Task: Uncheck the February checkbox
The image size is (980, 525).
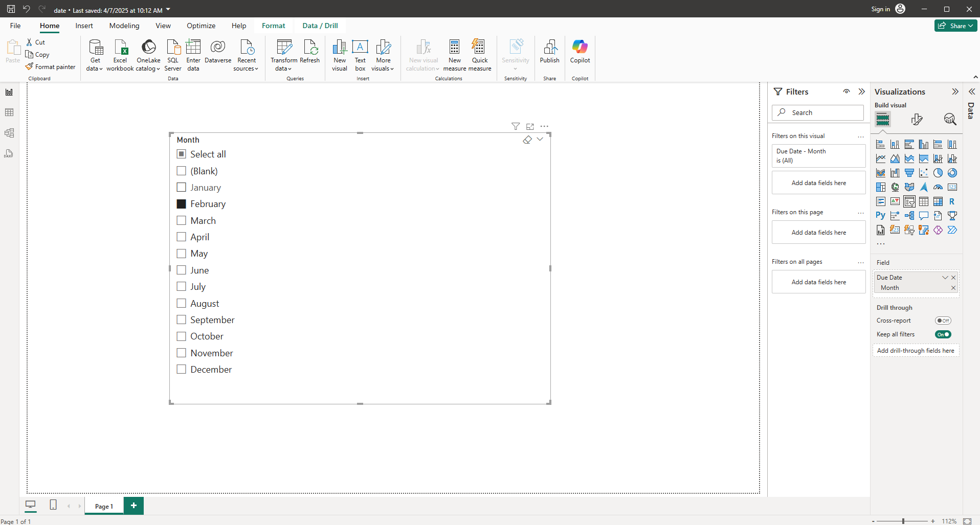Action: pos(181,204)
